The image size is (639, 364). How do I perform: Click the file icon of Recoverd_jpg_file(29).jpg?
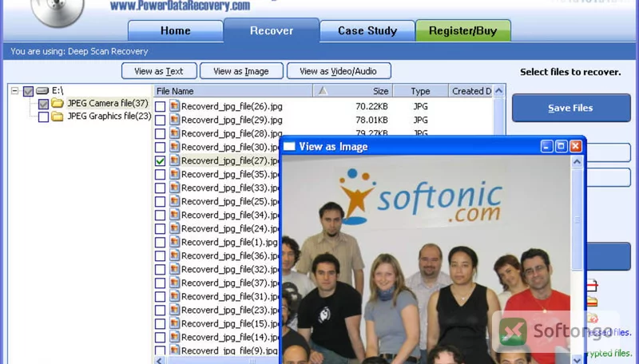(x=174, y=120)
